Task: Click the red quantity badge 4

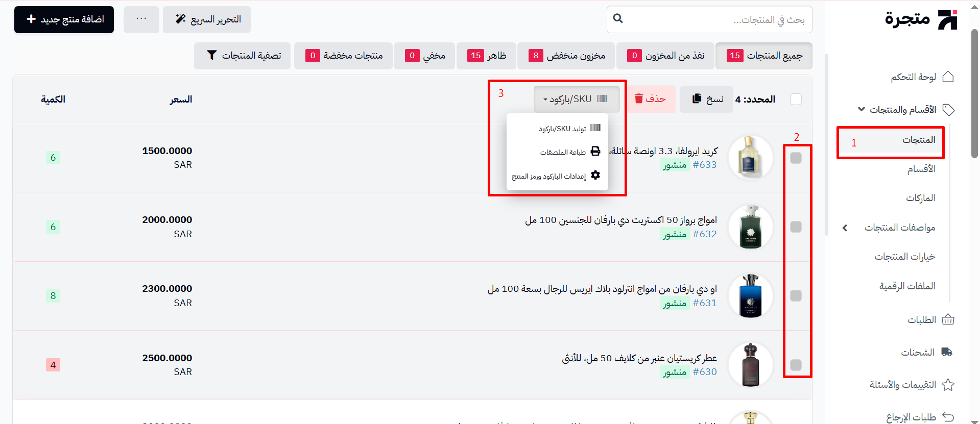Action: [x=53, y=365]
